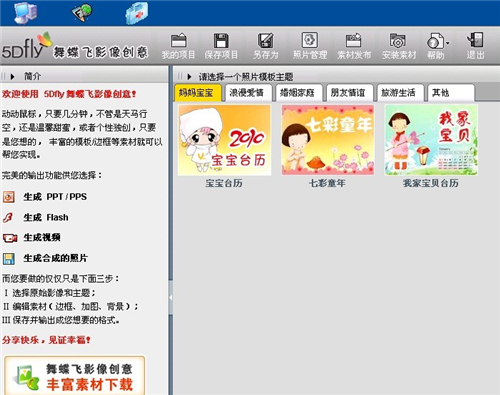Image resolution: width=500 pixels, height=395 pixels.
Task: Click the 5Dfly butterfly logo
Action: (x=27, y=46)
